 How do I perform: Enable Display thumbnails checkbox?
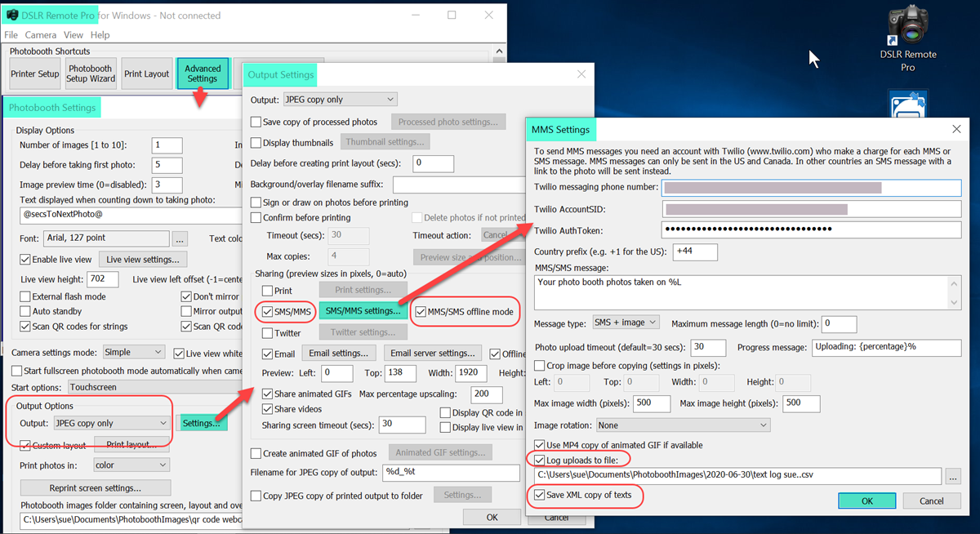pos(256,143)
